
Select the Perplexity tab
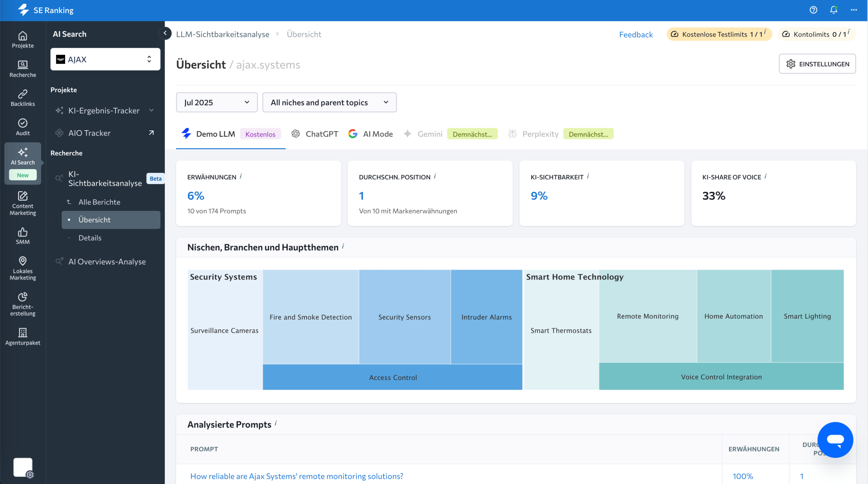click(x=561, y=134)
